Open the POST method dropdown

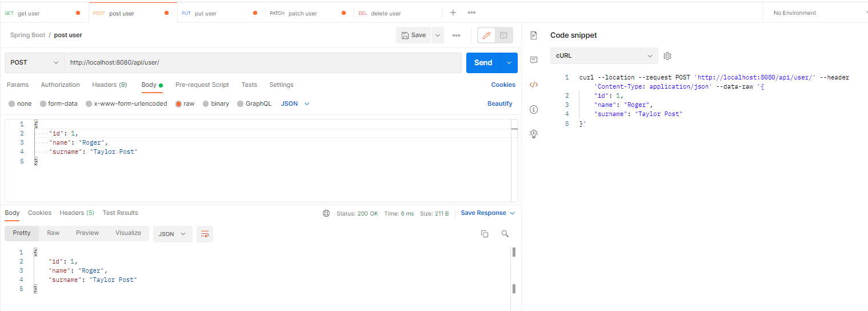pyautogui.click(x=34, y=63)
